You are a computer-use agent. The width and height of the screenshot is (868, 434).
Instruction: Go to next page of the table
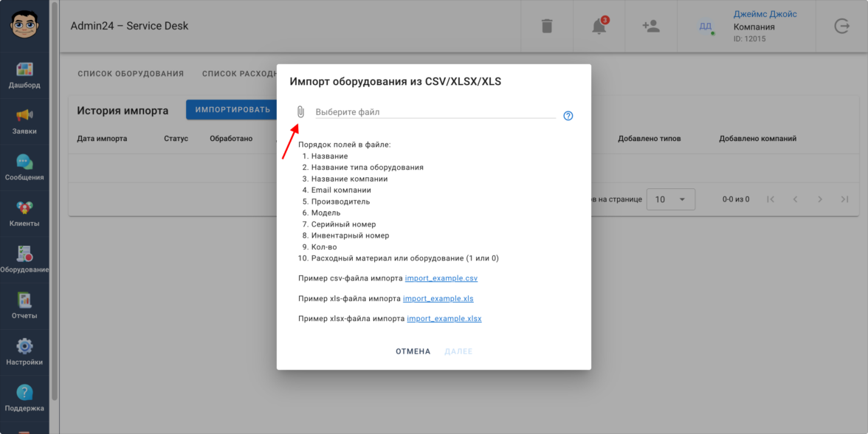pos(820,199)
